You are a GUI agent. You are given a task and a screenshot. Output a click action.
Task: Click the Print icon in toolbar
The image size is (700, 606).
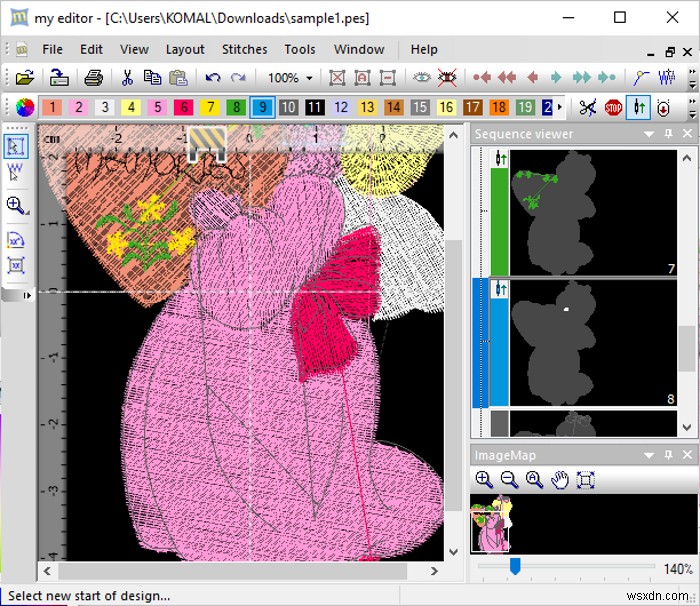93,77
